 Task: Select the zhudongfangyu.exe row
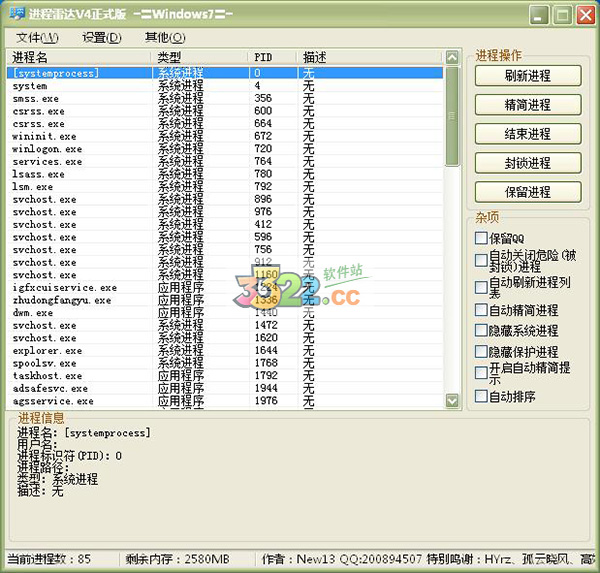[225, 300]
